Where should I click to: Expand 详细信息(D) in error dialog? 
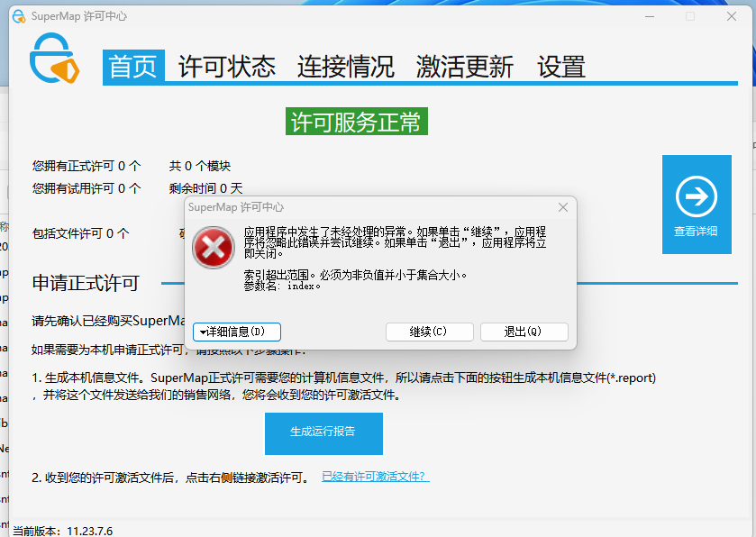pyautogui.click(x=237, y=332)
